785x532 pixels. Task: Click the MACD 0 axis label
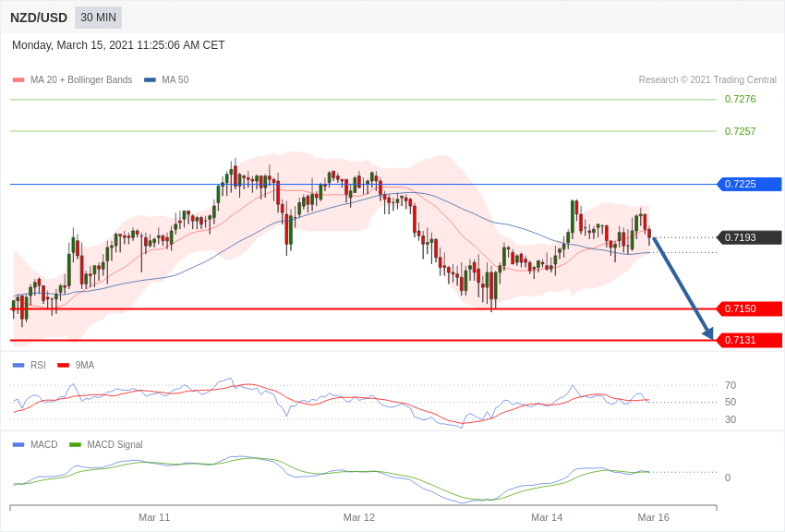pyautogui.click(x=728, y=478)
